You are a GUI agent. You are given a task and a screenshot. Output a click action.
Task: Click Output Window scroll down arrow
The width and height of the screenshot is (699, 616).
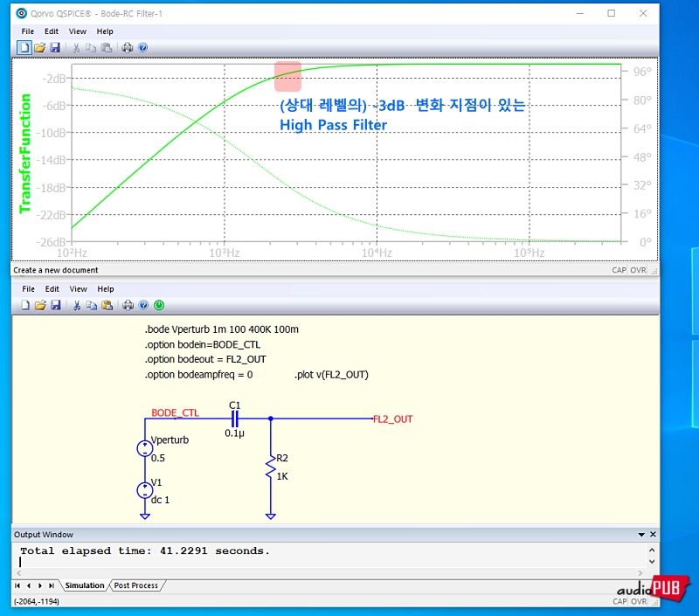652,562
